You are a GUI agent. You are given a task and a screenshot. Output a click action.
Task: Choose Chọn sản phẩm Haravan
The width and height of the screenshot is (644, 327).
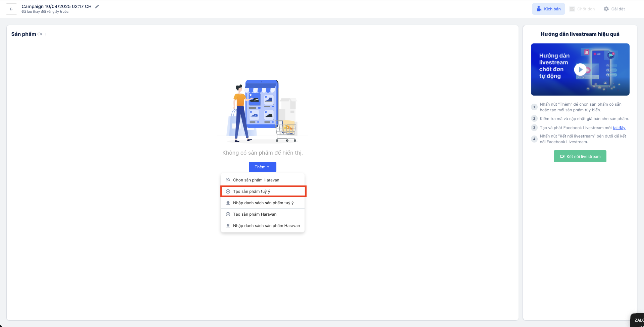[263, 180]
